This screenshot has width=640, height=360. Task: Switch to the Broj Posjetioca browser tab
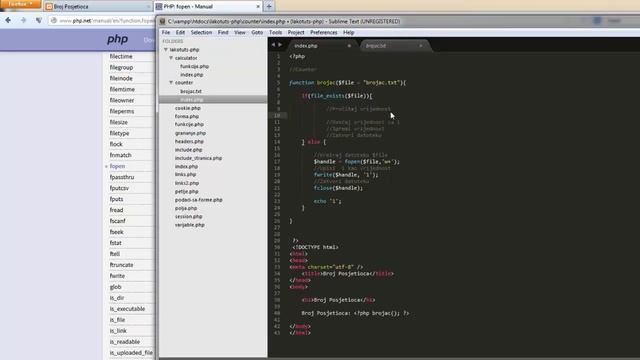click(98, 7)
